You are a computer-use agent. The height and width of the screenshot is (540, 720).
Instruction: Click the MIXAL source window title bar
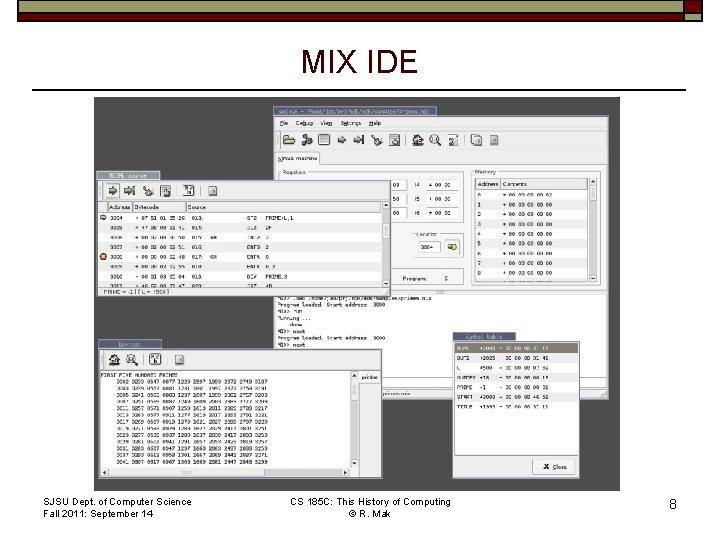[129, 175]
